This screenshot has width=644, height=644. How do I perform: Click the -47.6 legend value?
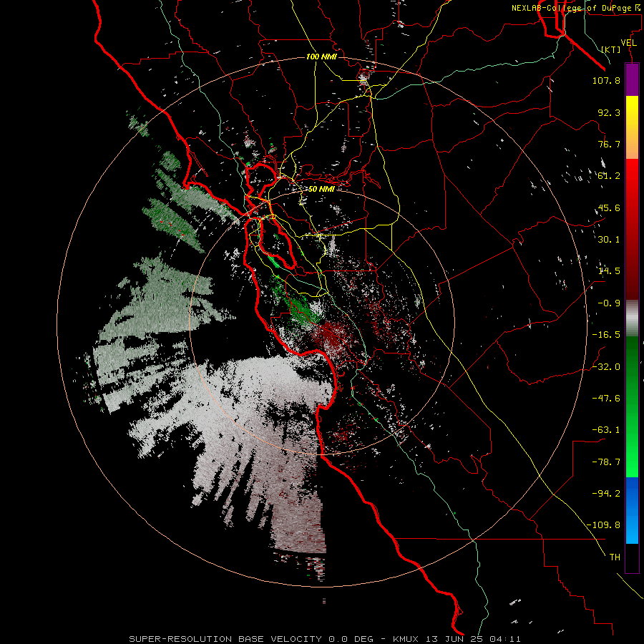pos(606,399)
